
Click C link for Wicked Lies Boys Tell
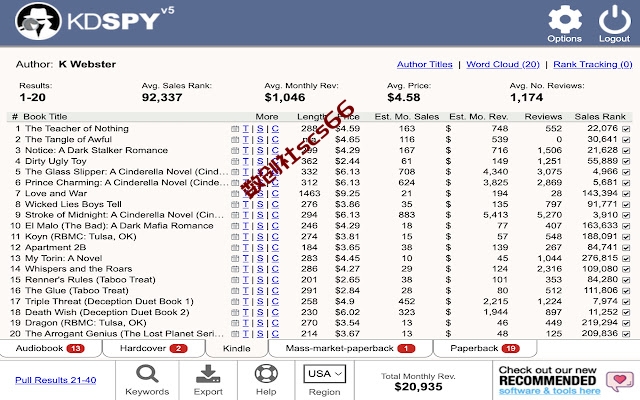pos(275,204)
